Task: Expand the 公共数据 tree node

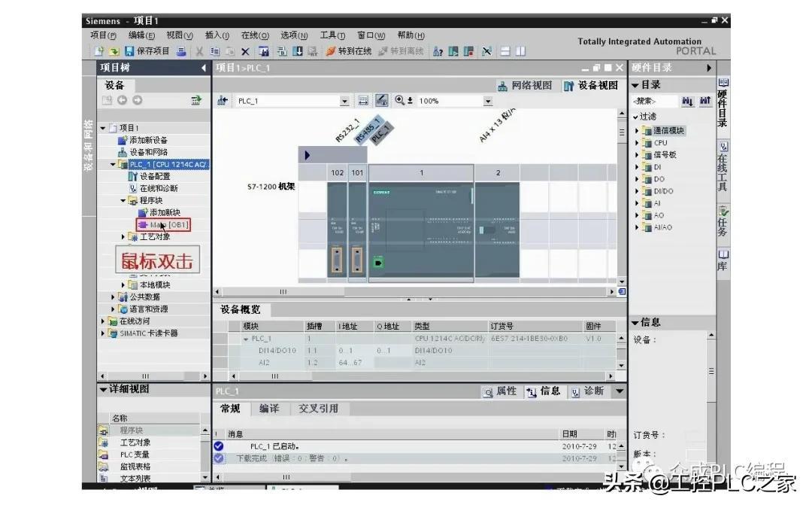Action: (113, 297)
